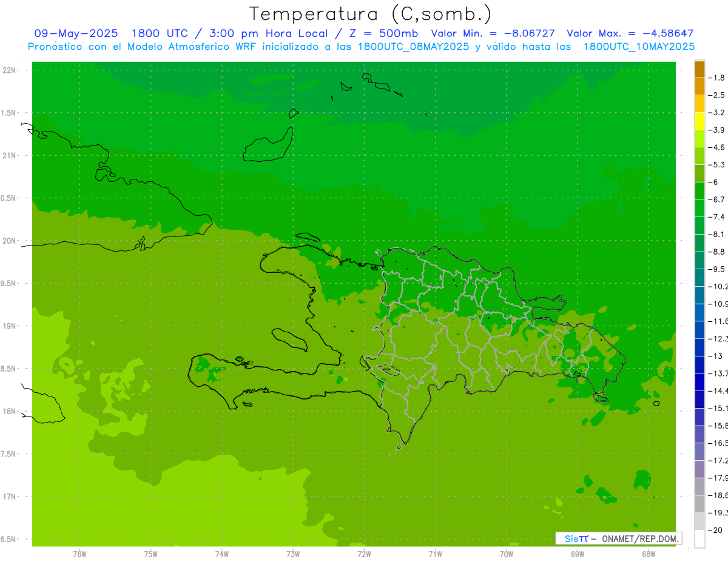Click the 69W longitude axis label
Screen dimensions: 728x562
coord(577,554)
